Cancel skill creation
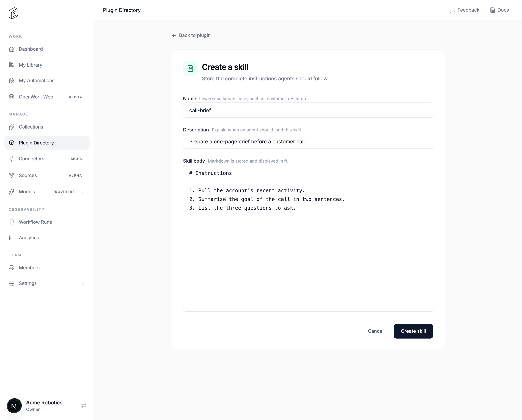This screenshot has width=522, height=420. 375,331
